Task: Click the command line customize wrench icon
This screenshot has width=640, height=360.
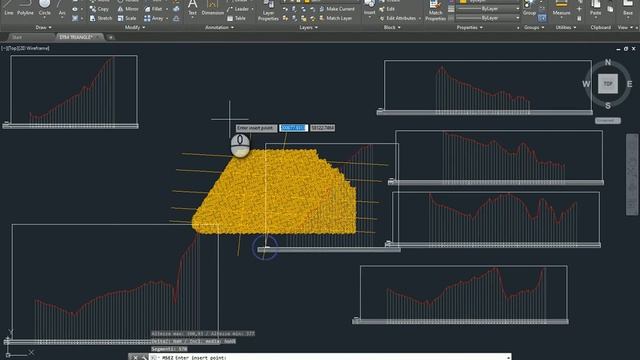Action: pyautogui.click(x=144, y=358)
